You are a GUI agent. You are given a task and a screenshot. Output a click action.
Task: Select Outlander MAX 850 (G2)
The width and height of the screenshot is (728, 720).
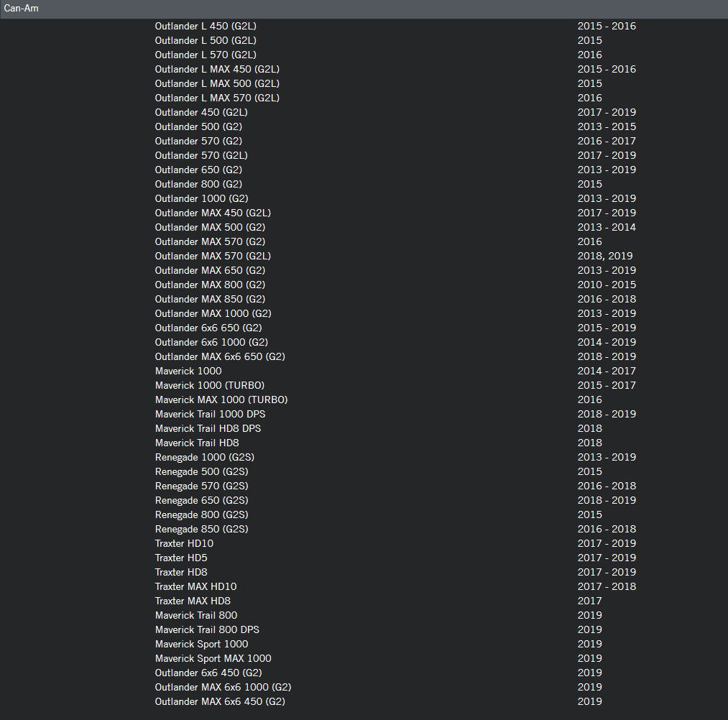[x=211, y=300]
